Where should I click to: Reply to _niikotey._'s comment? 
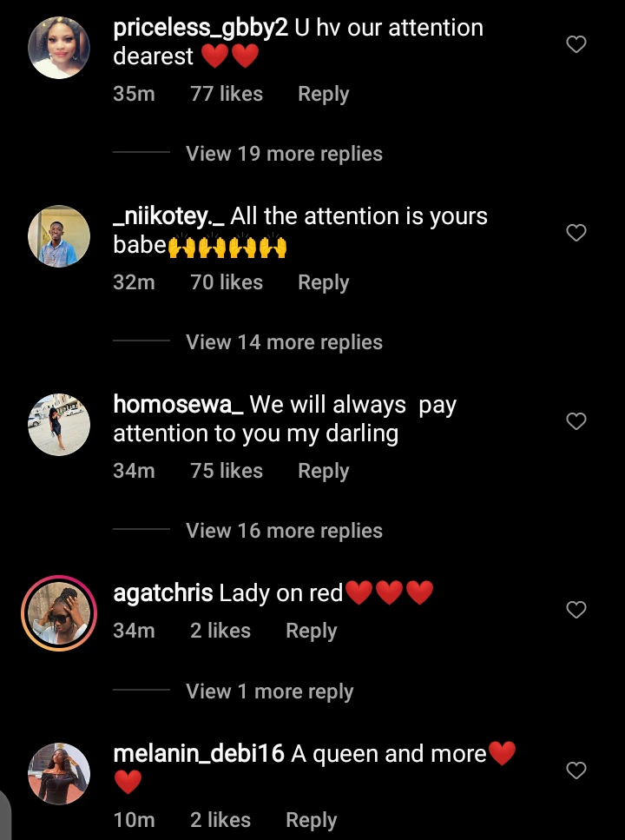(324, 283)
